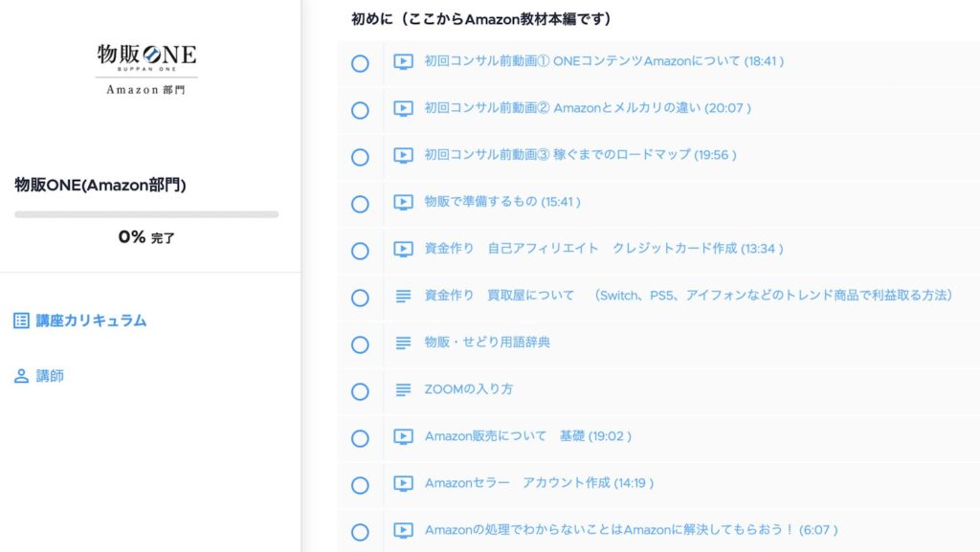Toggle completion circle for 自己アフィリエイト lesson
The height and width of the screenshot is (552, 980).
(x=360, y=251)
